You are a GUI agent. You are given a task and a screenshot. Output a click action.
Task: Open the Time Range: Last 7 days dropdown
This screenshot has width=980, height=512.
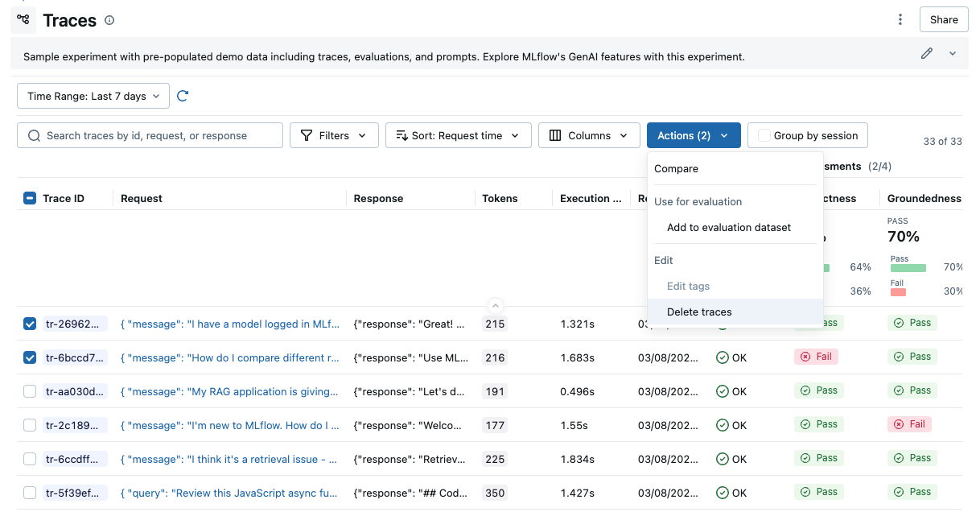click(x=93, y=95)
